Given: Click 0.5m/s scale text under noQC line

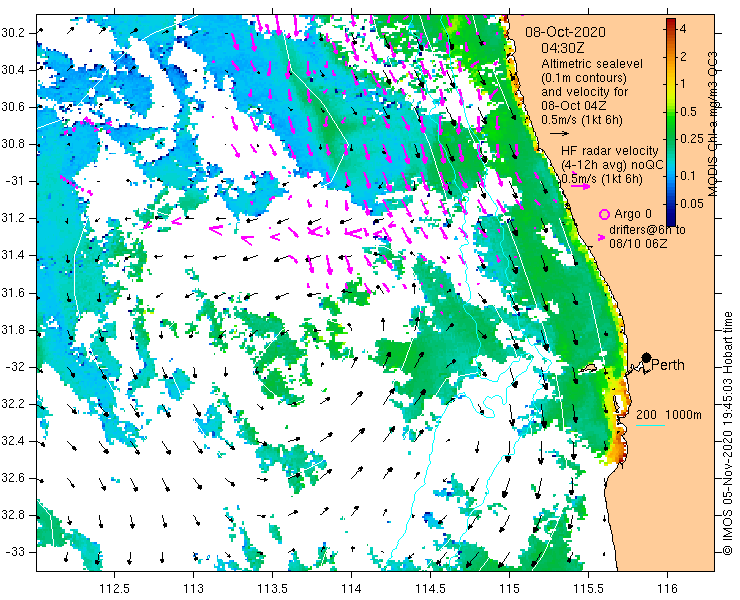Looking at the screenshot, I should [602, 179].
